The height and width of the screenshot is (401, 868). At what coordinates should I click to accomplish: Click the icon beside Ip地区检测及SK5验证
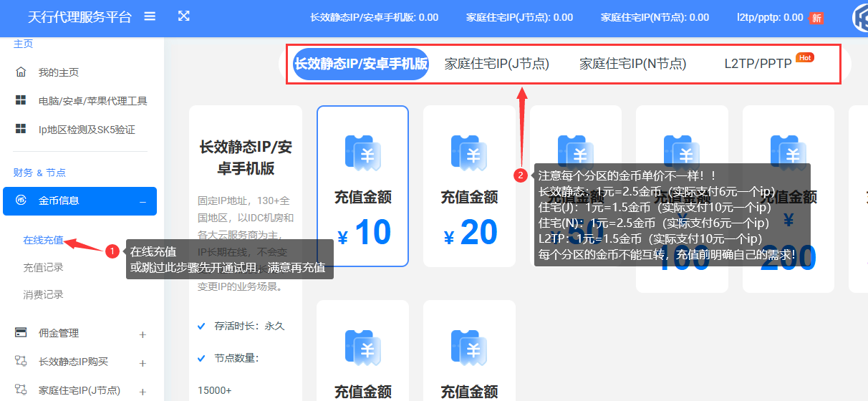21,130
